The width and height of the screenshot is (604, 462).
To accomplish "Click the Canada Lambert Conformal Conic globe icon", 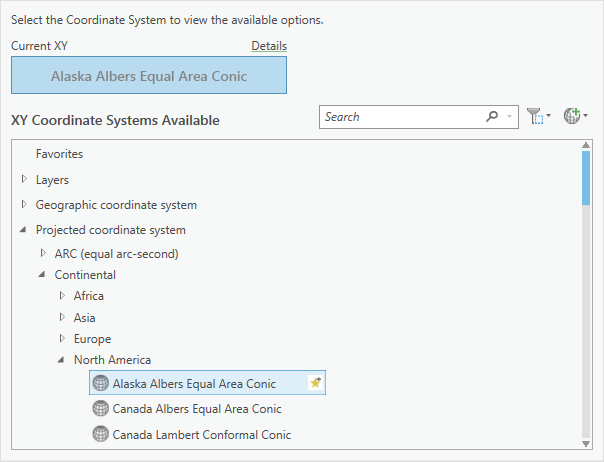I will [x=100, y=434].
